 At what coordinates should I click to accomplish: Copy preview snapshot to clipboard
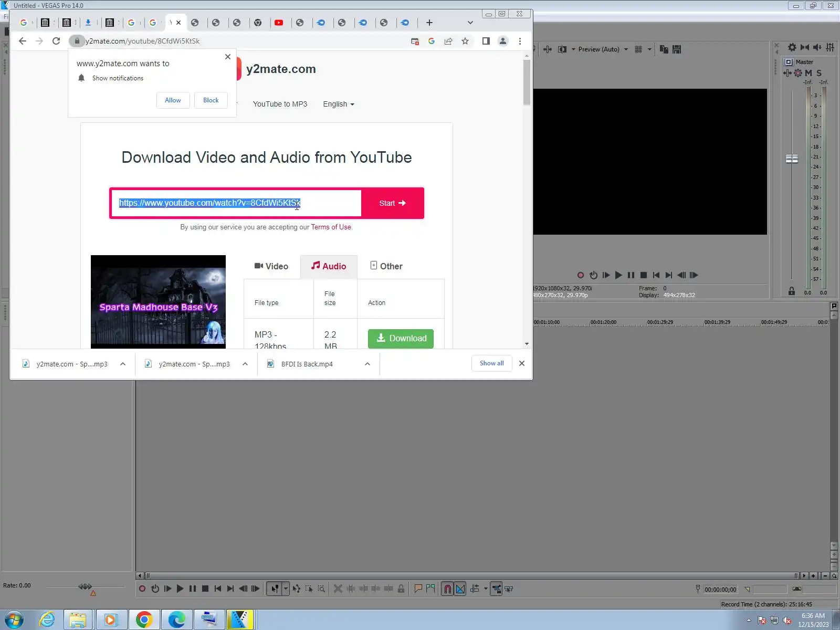click(x=664, y=49)
